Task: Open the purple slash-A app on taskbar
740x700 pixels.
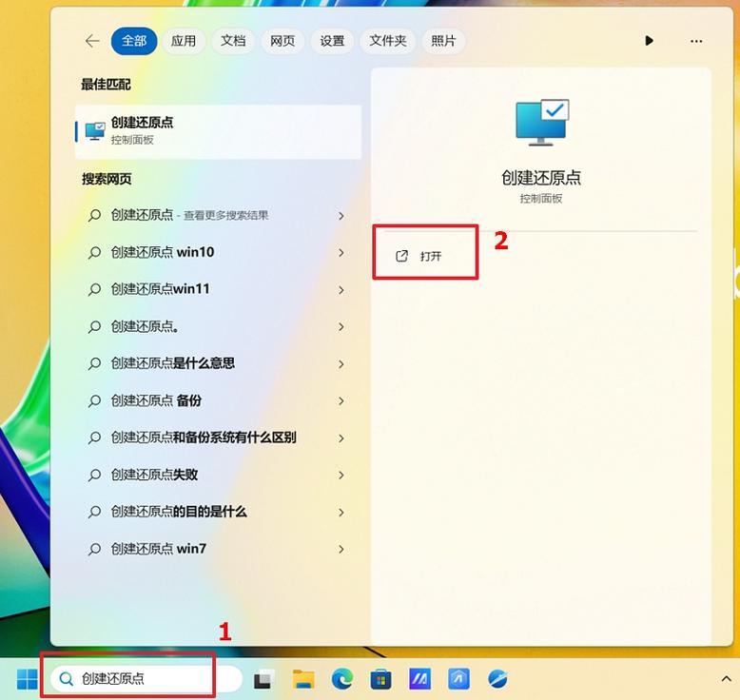Action: (x=420, y=679)
